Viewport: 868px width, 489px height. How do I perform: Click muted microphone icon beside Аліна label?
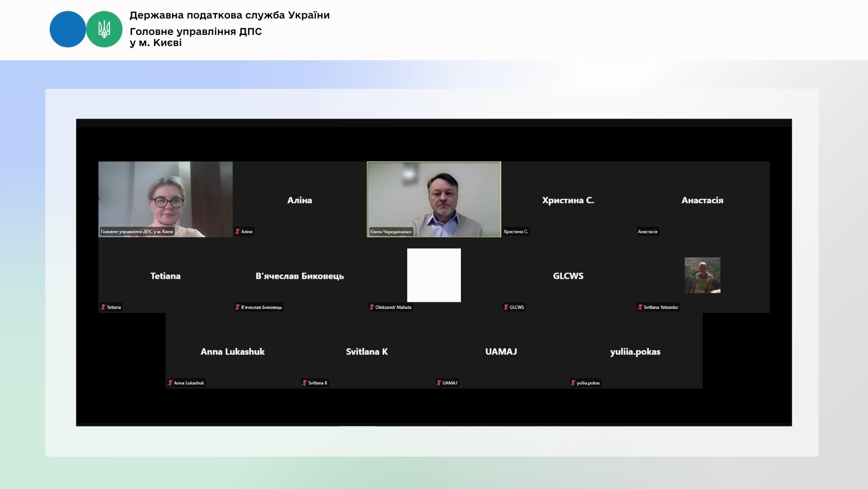238,231
